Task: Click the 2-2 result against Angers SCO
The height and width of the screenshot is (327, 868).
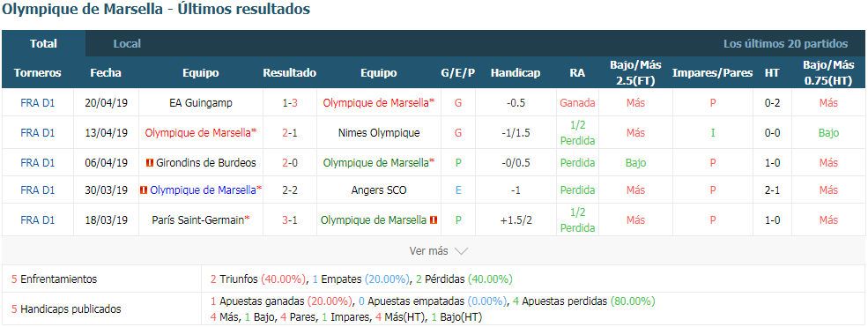Action: (x=290, y=190)
